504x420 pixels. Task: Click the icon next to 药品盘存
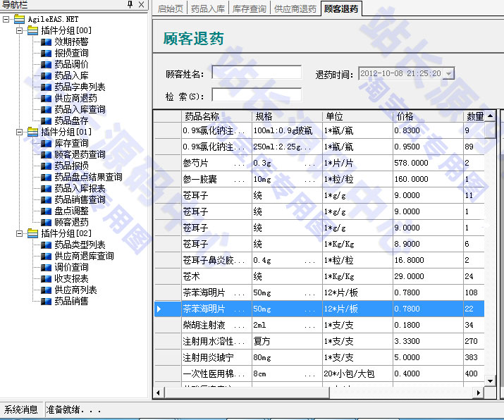pyautogui.click(x=47, y=121)
